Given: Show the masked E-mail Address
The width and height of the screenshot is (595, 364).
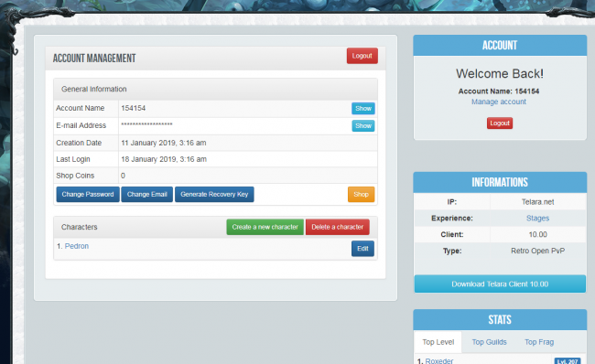Looking at the screenshot, I should pos(363,126).
